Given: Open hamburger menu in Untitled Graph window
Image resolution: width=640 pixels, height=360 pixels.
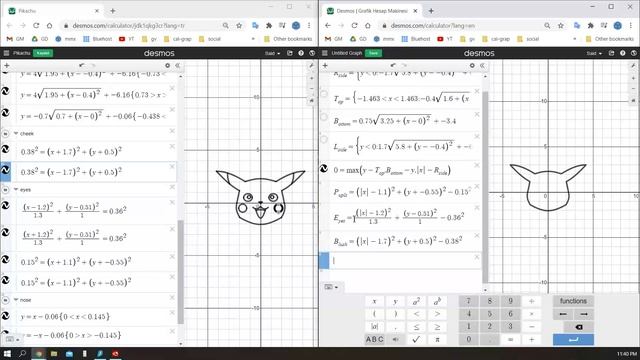Looking at the screenshot, I should (x=325, y=53).
